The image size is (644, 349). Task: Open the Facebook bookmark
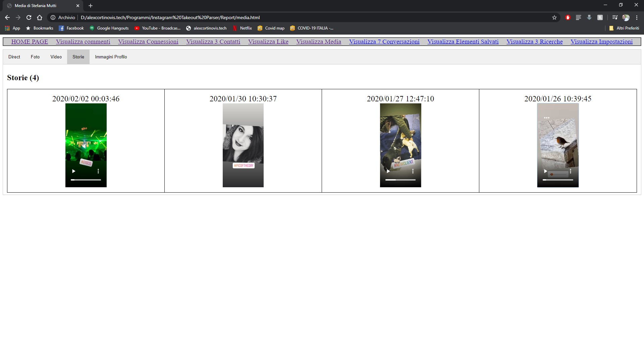tap(71, 28)
